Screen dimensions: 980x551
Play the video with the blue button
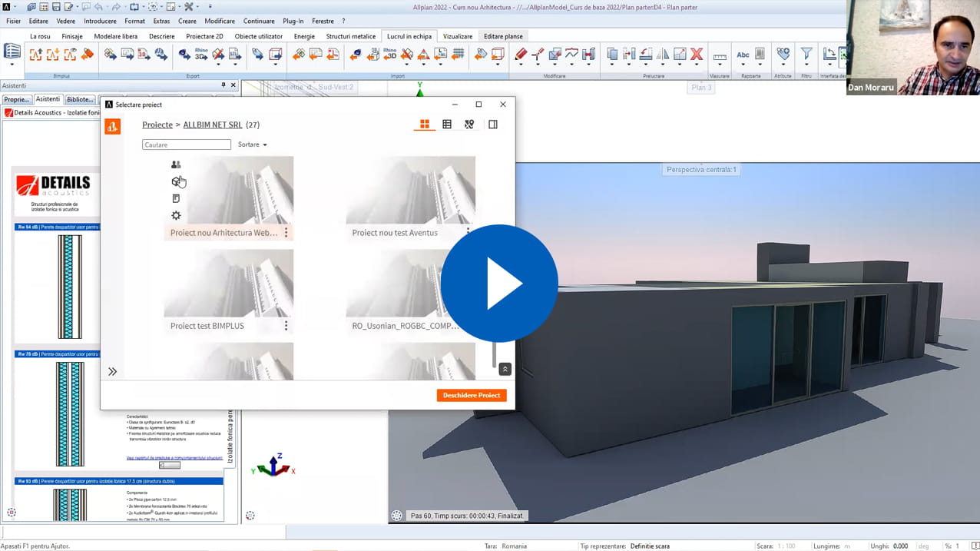click(x=499, y=284)
